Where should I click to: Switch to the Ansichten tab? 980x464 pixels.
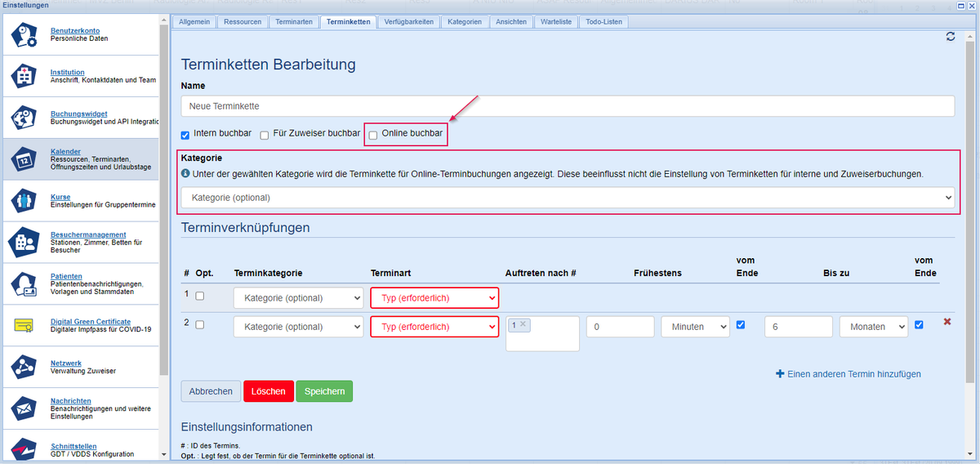(512, 22)
